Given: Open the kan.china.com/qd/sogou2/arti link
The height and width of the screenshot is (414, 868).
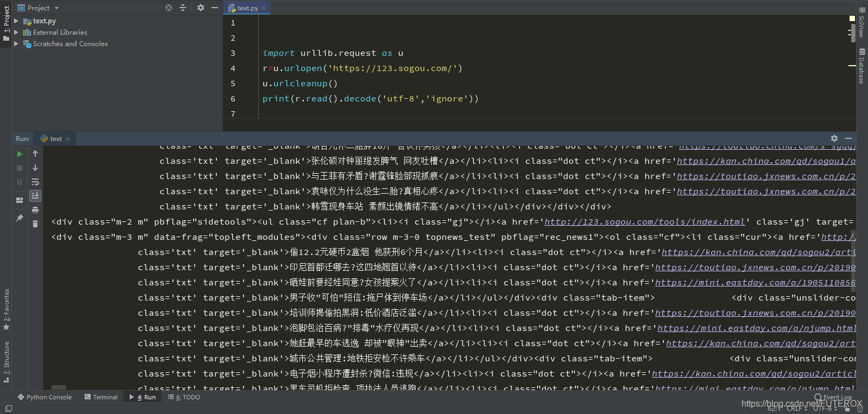Looking at the screenshot, I should pyautogui.click(x=758, y=252).
